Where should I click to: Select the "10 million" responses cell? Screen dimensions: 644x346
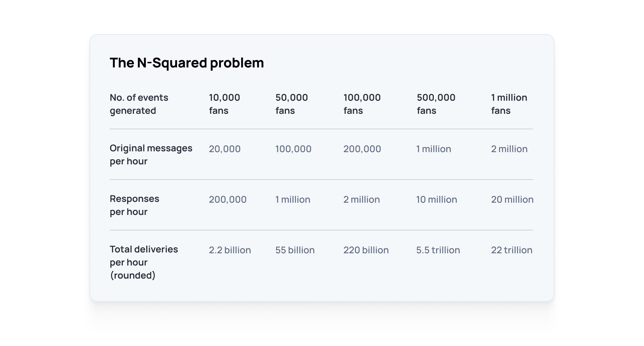click(437, 200)
